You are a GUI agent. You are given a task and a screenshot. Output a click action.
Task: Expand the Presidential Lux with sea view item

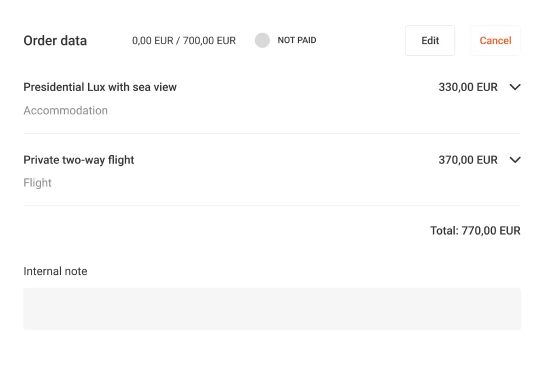click(x=515, y=87)
